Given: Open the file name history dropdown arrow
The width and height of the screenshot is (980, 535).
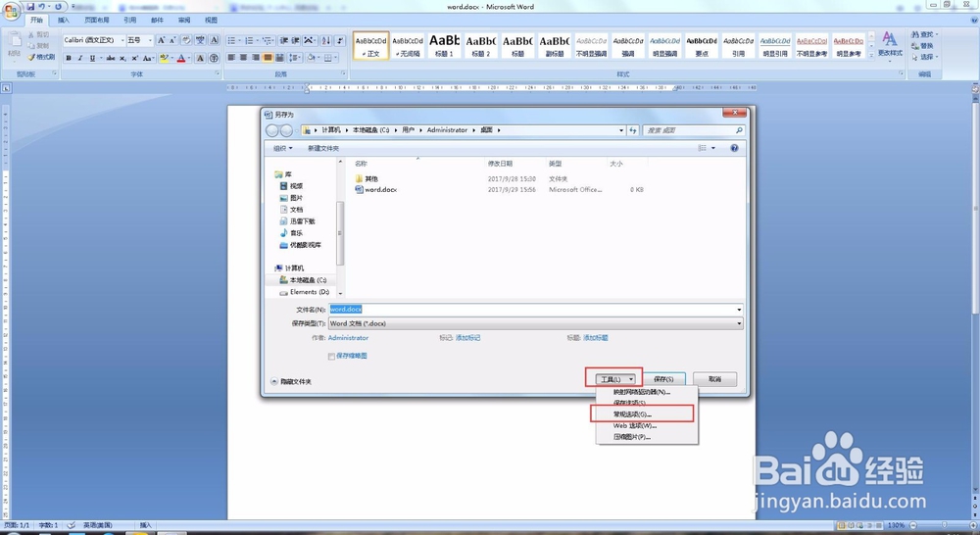Looking at the screenshot, I should [x=739, y=310].
